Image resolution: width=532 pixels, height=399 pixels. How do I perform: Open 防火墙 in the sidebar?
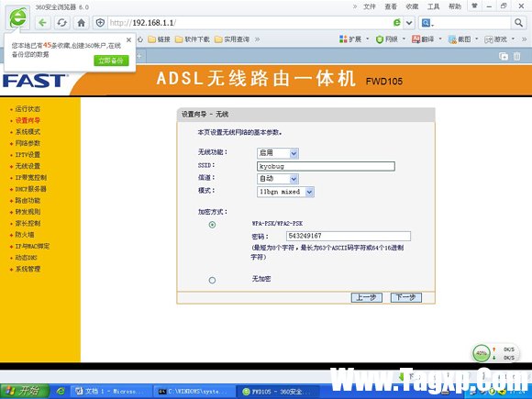pos(25,235)
